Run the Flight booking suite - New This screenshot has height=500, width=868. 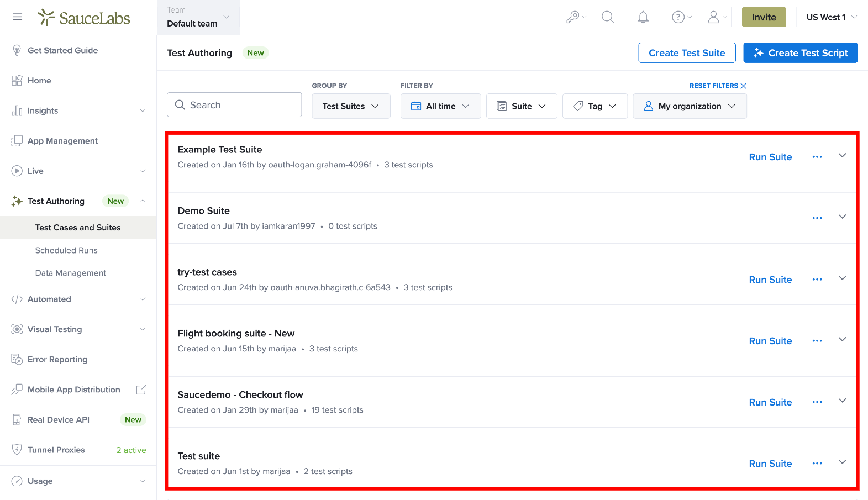click(770, 341)
